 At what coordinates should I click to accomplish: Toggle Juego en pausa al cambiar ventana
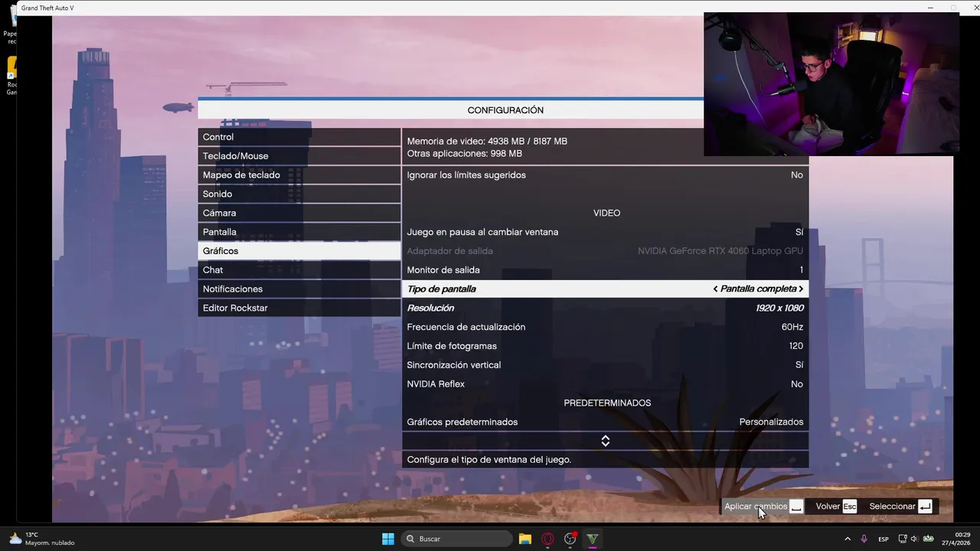(605, 232)
